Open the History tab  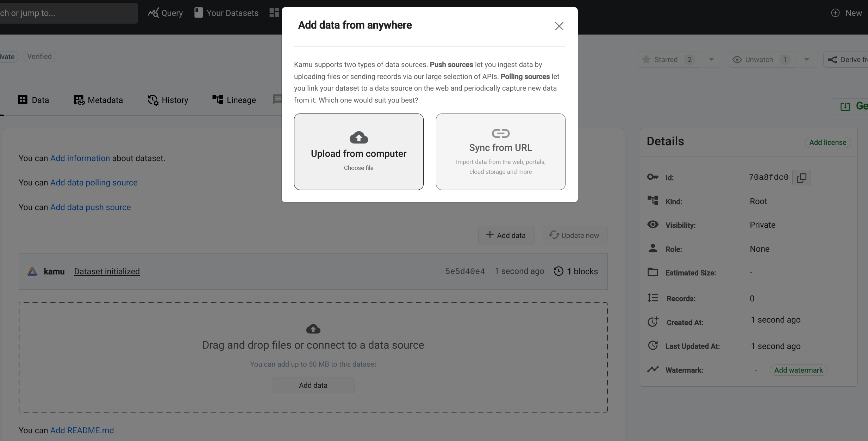168,100
